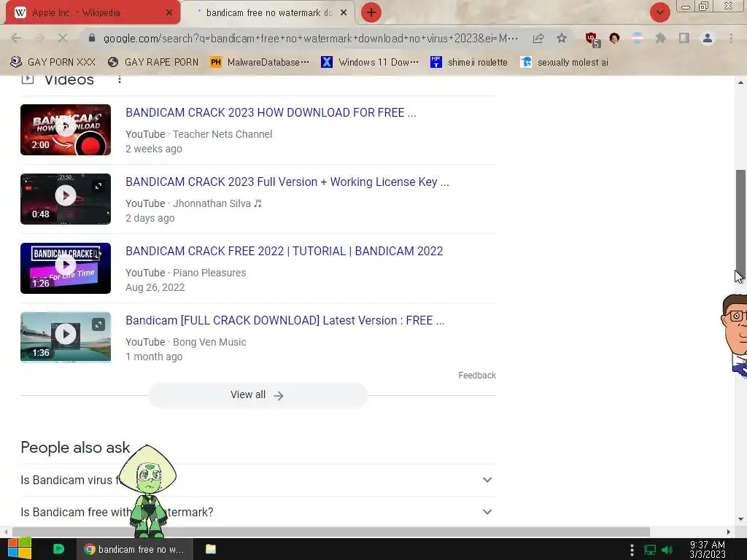Screen dimensions: 747x560
Task: Click the Hank Hill shimeji at right edge
Action: 734,335
